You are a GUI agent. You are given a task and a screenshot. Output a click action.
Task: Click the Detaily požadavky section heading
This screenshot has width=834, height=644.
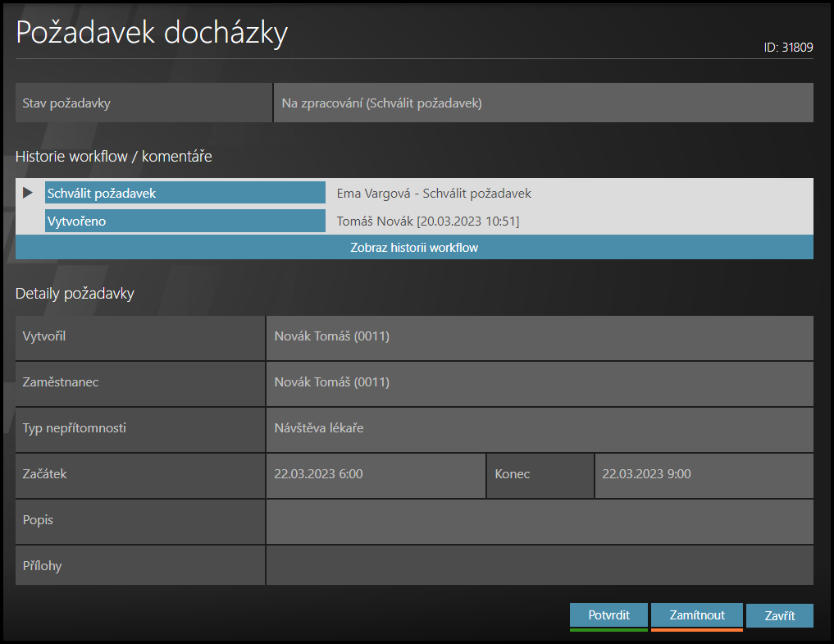pos(75,293)
